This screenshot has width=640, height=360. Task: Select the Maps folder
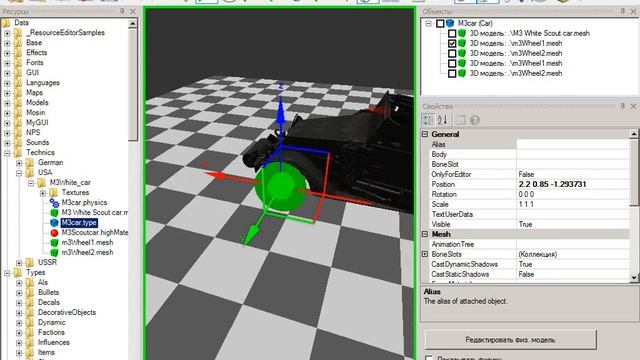[x=34, y=93]
